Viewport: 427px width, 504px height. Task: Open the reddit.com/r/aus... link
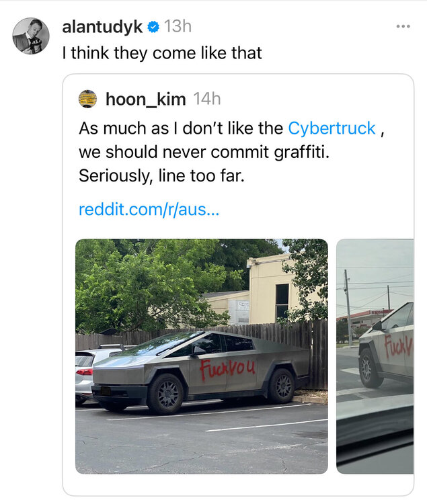(149, 209)
